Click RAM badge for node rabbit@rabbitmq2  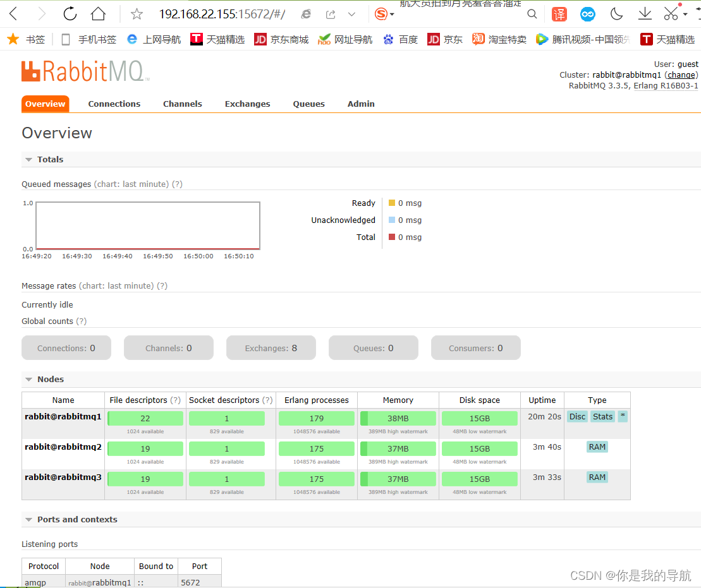(x=597, y=447)
